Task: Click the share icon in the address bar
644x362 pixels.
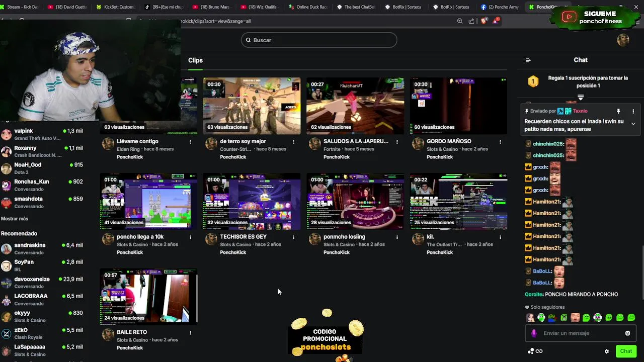Action: click(x=471, y=21)
